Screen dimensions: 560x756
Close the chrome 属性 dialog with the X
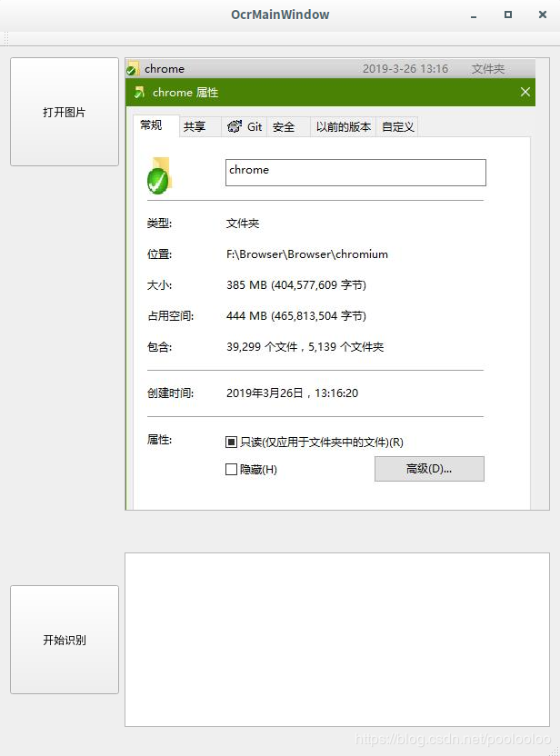pos(525,92)
